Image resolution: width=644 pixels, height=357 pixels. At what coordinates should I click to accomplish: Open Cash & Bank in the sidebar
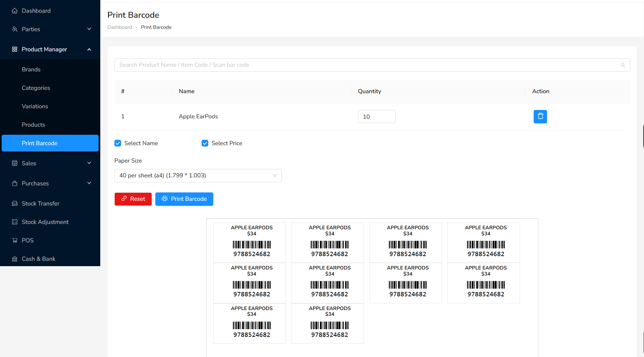coord(50,259)
